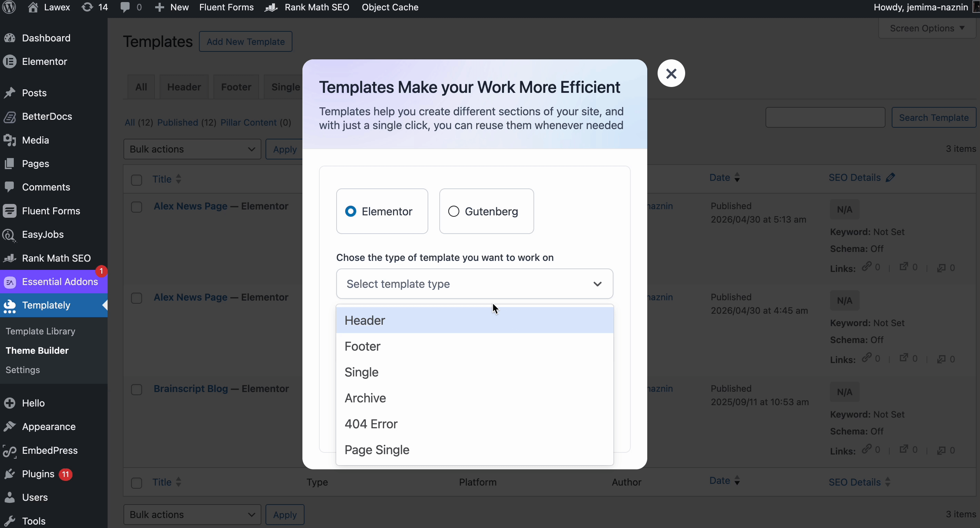This screenshot has height=528, width=980.
Task: Choose Single from template type list
Action: pyautogui.click(x=474, y=372)
